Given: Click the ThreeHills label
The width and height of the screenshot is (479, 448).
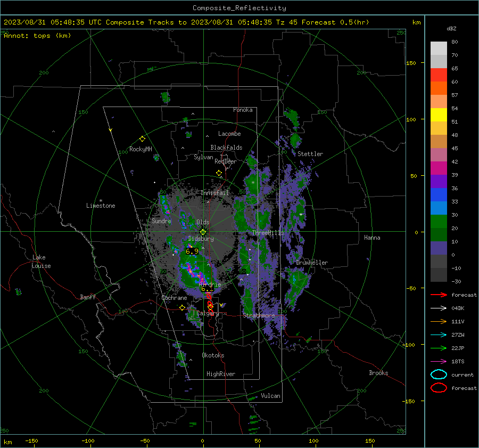Looking at the screenshot, I should [268, 233].
